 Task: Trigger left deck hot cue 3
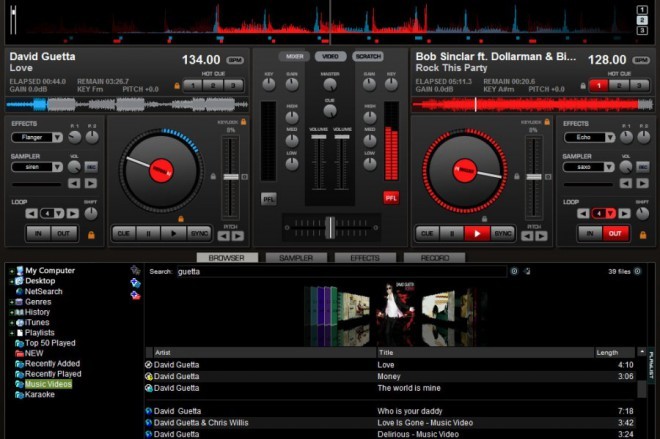click(x=233, y=86)
